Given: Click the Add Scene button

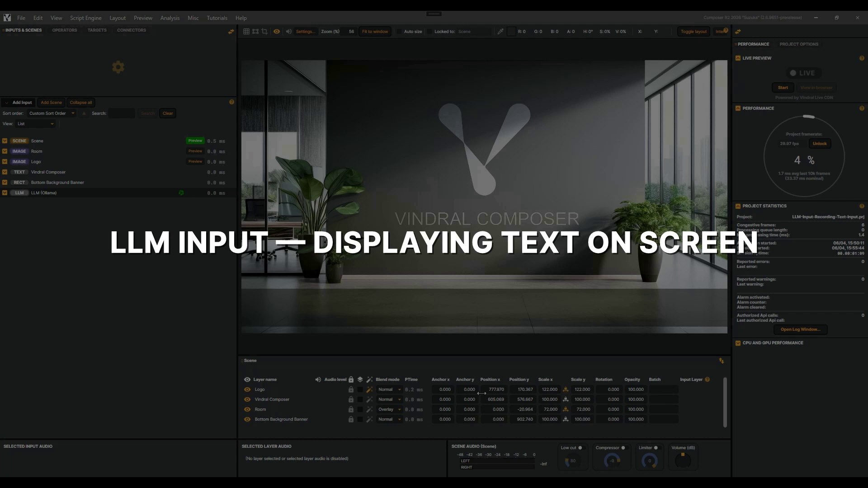Looking at the screenshot, I should 51,103.
